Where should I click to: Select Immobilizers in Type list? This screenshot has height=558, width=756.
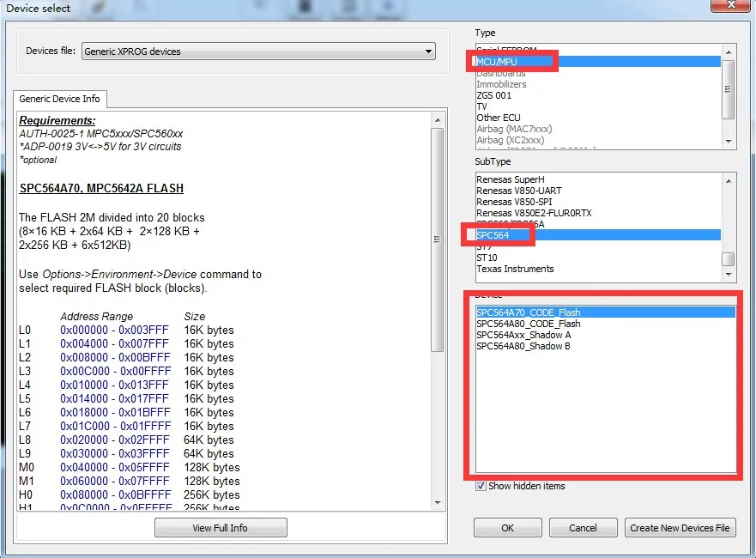click(598, 84)
